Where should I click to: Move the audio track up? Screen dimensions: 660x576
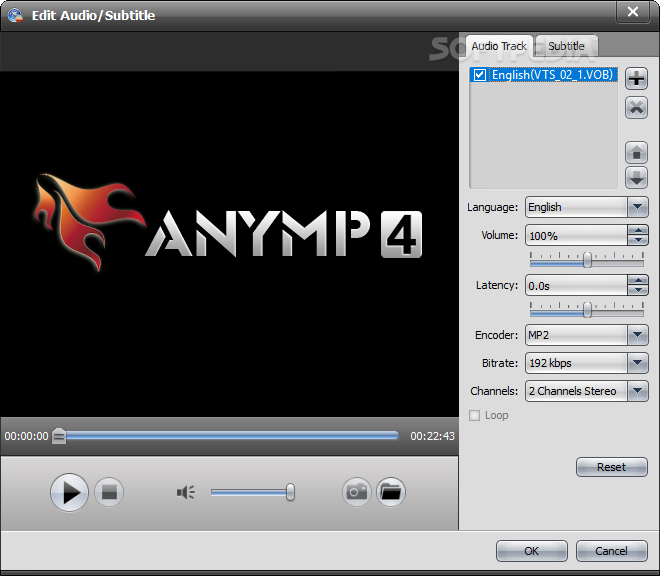pyautogui.click(x=636, y=152)
